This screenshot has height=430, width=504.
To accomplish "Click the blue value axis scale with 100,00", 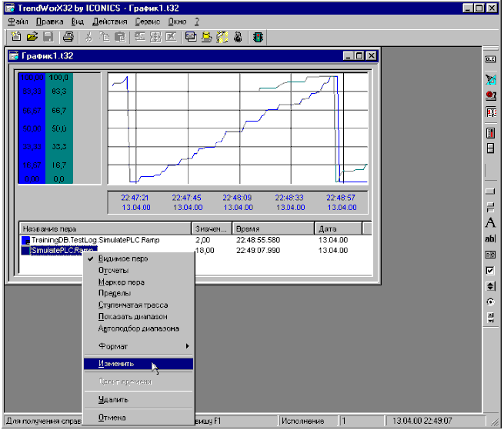I will (x=32, y=128).
